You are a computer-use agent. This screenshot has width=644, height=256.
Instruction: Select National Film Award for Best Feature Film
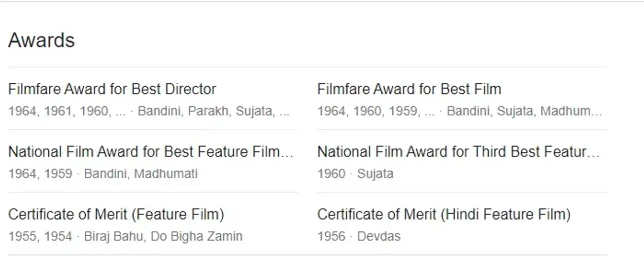(x=151, y=152)
